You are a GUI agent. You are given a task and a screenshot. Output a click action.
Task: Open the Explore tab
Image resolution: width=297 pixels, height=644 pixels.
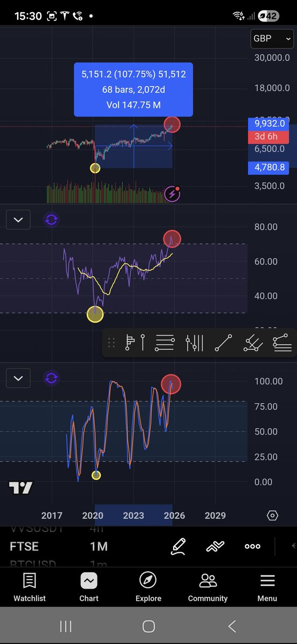pyautogui.click(x=148, y=587)
